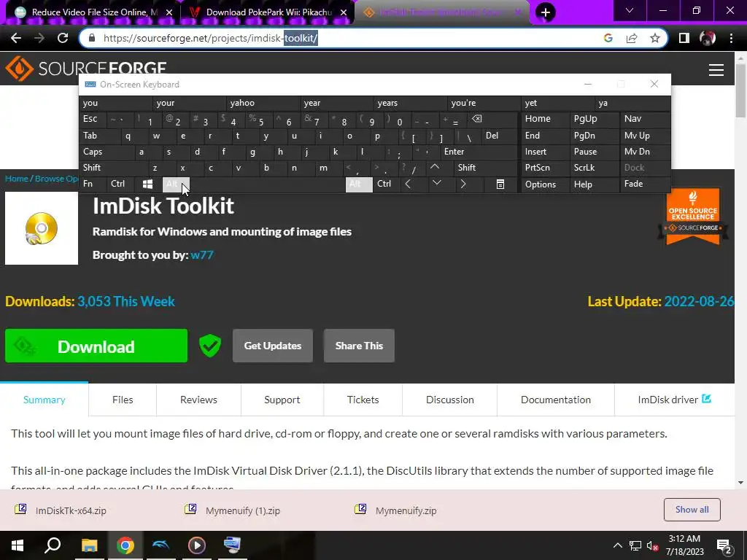The width and height of the screenshot is (747, 560).
Task: Open the w77 author link
Action: tap(202, 254)
